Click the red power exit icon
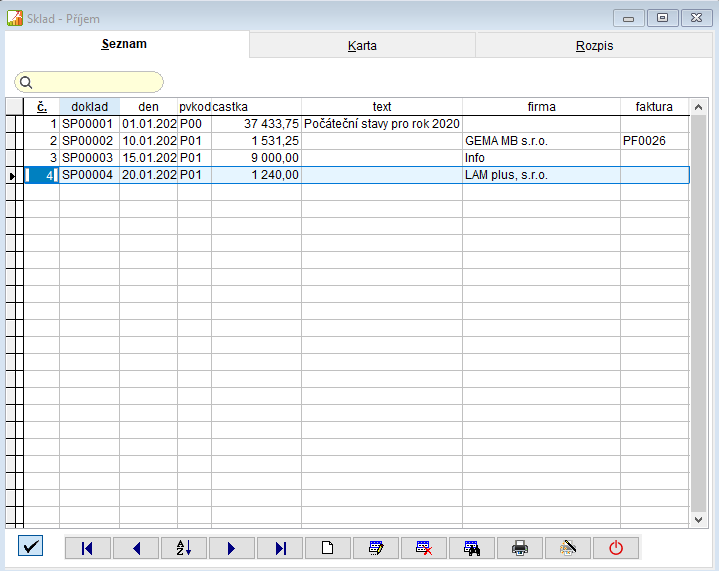This screenshot has height=571, width=719. (616, 548)
